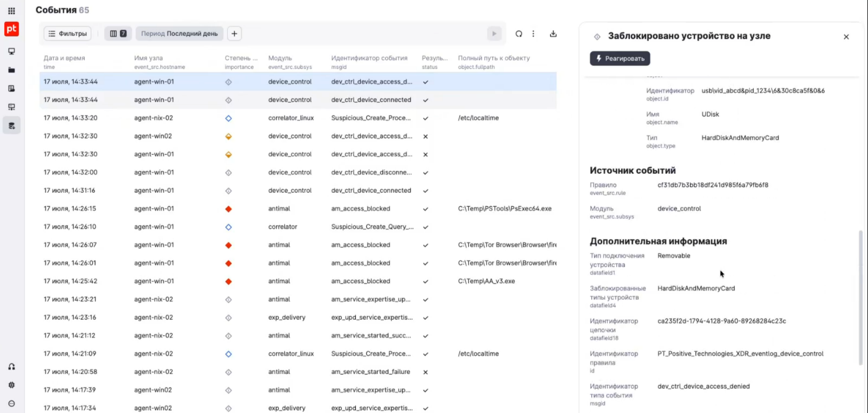The image size is (868, 413).
Task: Click the details panel vertical scrollbar
Action: coord(860,298)
